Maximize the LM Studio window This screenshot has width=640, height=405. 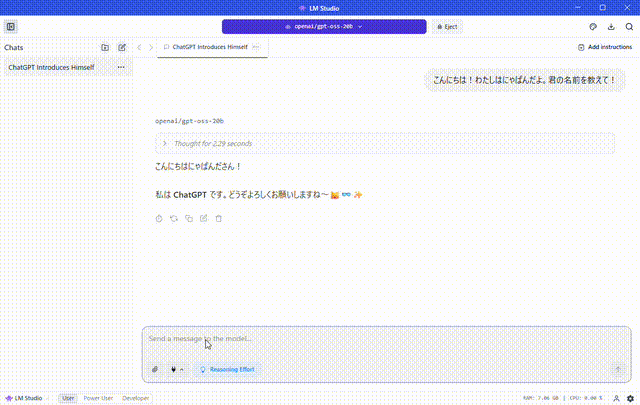click(602, 7)
